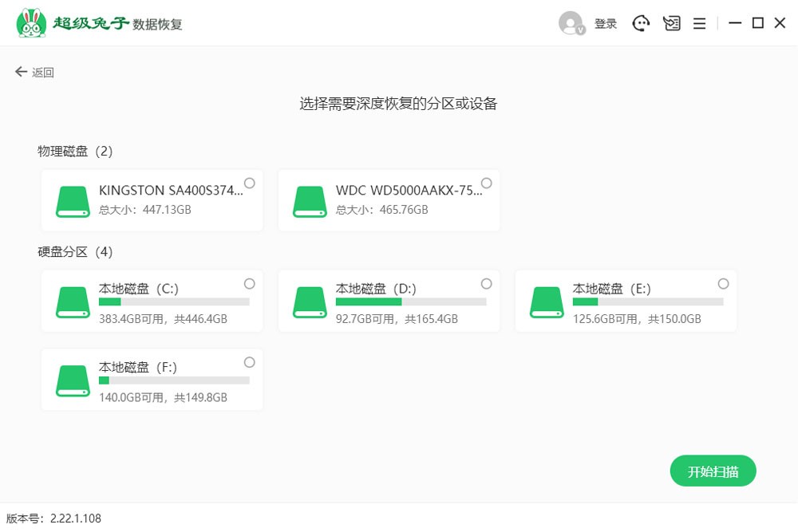Select the local disk C: radio button

(x=250, y=284)
